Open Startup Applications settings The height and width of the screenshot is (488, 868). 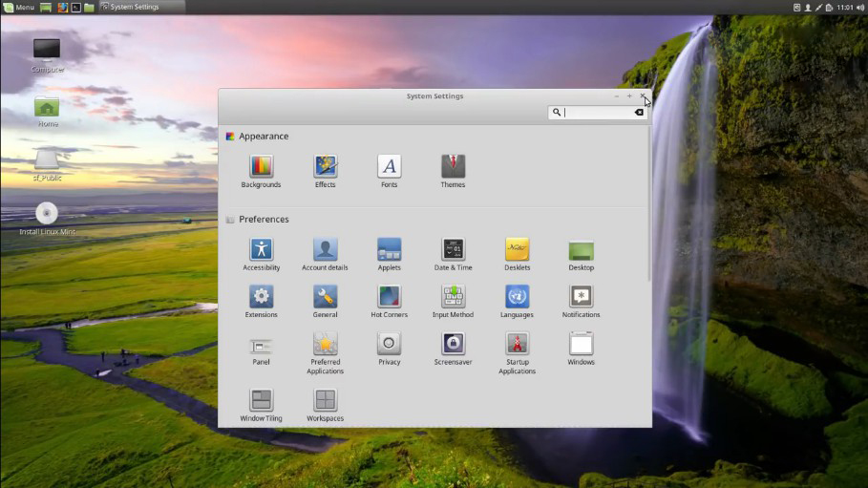[517, 353]
